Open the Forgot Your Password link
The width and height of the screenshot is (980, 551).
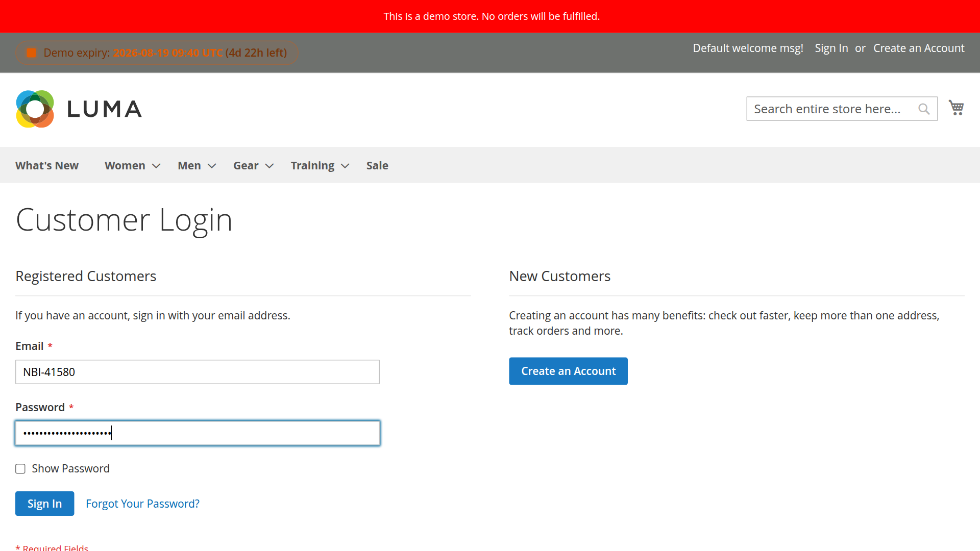tap(142, 504)
